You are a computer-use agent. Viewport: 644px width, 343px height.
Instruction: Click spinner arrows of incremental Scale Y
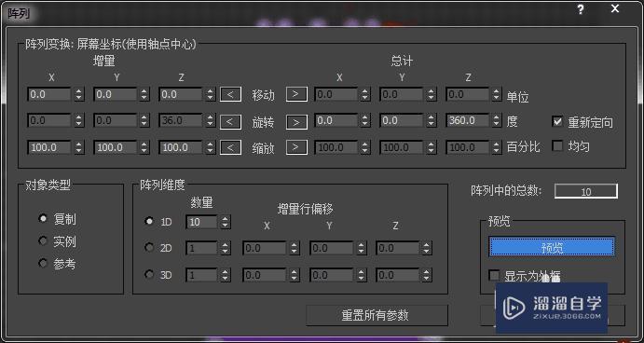coord(144,147)
